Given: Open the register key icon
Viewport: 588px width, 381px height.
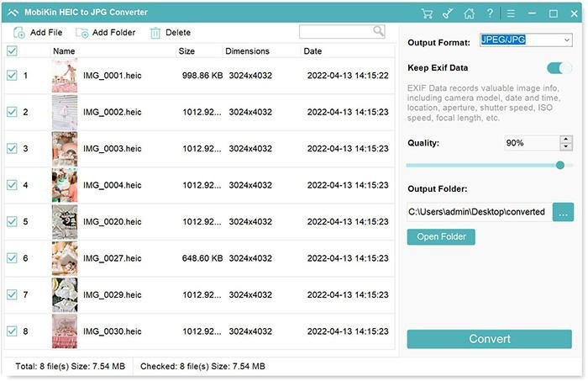Looking at the screenshot, I should click(x=448, y=13).
